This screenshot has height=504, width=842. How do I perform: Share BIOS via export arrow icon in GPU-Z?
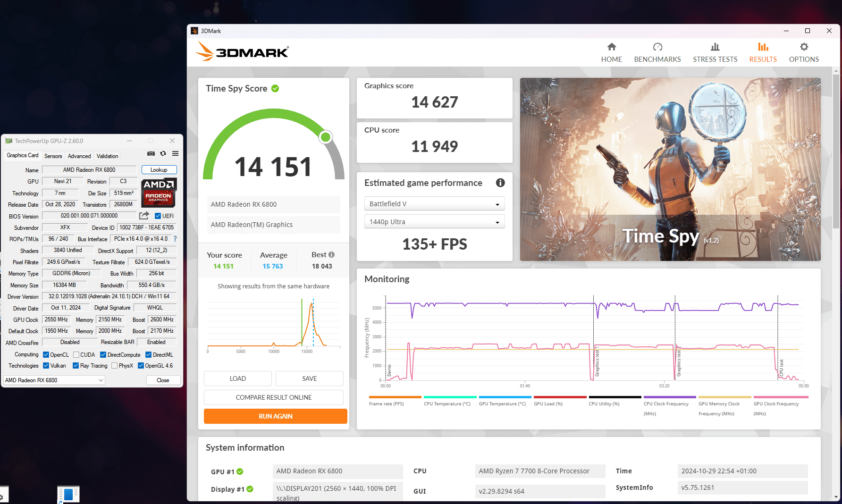(144, 216)
